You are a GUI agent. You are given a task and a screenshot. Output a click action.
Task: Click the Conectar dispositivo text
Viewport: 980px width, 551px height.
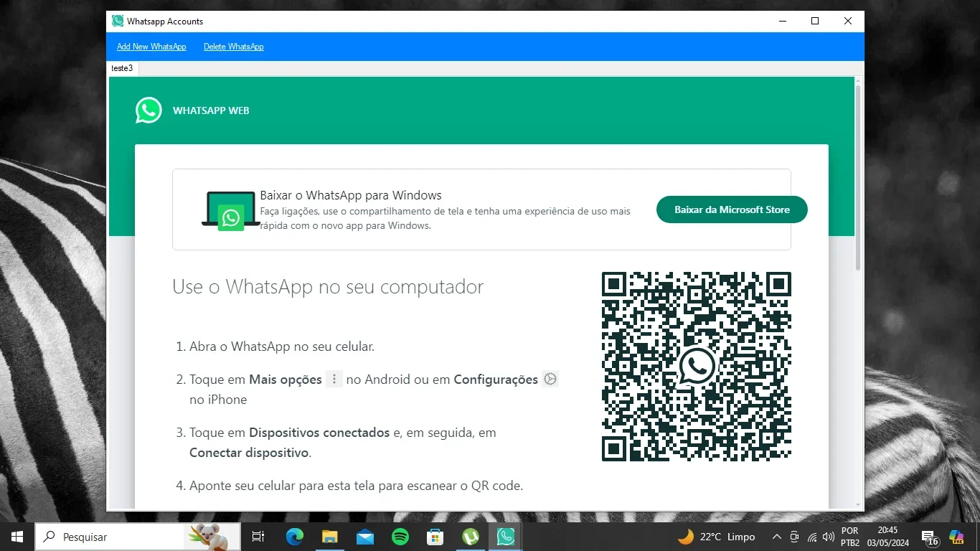249,453
